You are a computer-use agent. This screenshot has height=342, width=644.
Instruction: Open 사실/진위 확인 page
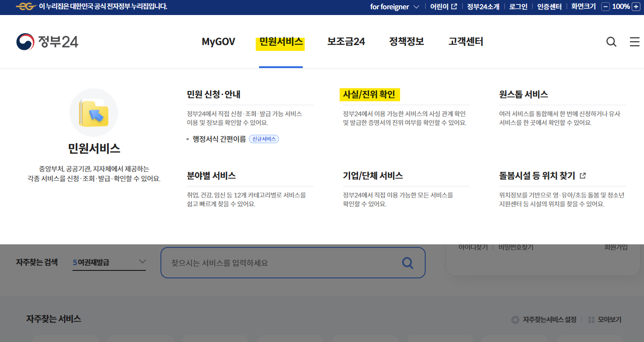369,95
